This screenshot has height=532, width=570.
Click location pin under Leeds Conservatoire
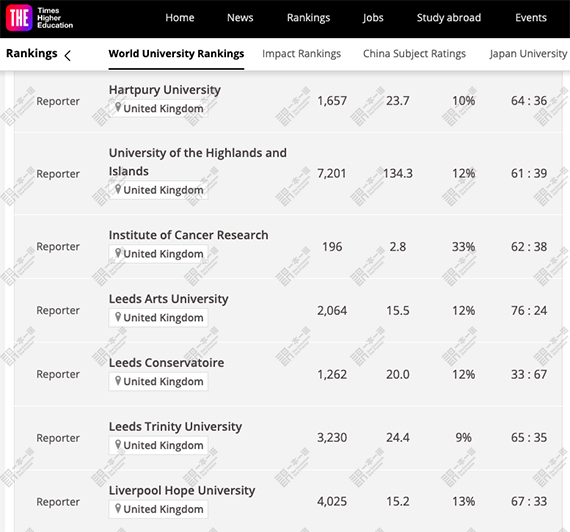pyautogui.click(x=118, y=381)
